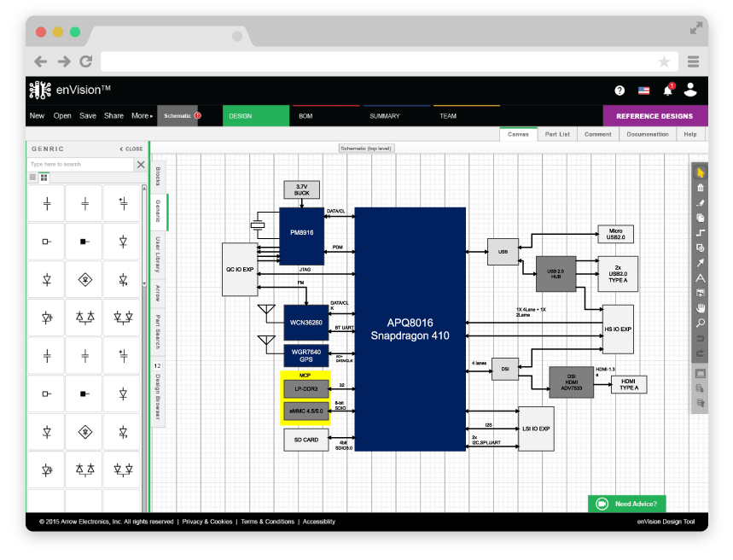Click the Need Advice? button
The image size is (733, 560).
click(x=627, y=504)
